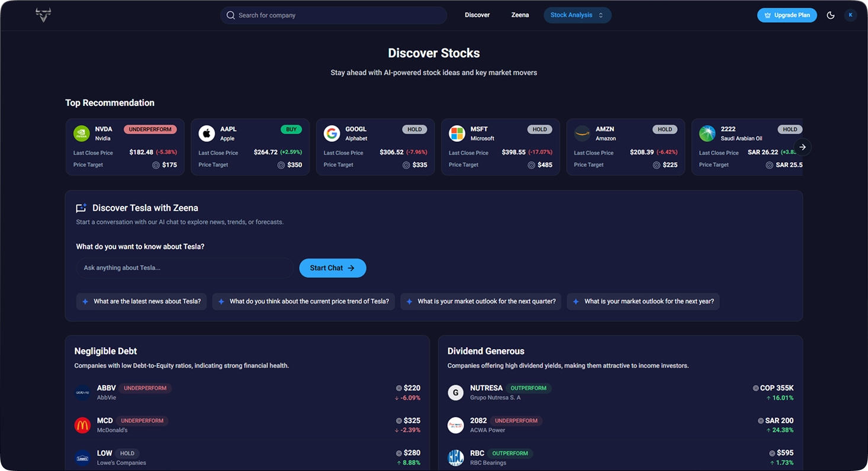Open the Discover tab

[477, 15]
